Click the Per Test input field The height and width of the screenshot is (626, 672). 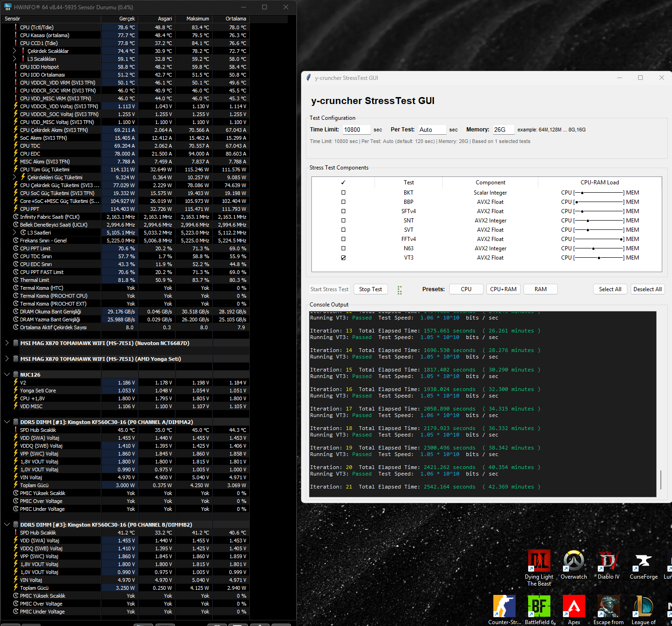click(x=432, y=130)
